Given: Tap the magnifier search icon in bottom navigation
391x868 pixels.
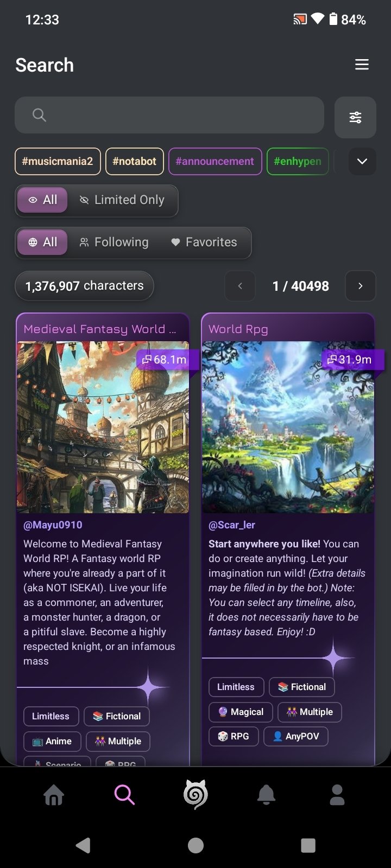Looking at the screenshot, I should (x=124, y=795).
